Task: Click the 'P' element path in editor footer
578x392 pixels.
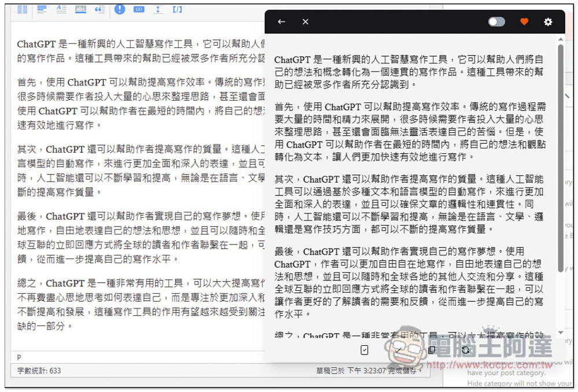Action: click(x=19, y=357)
